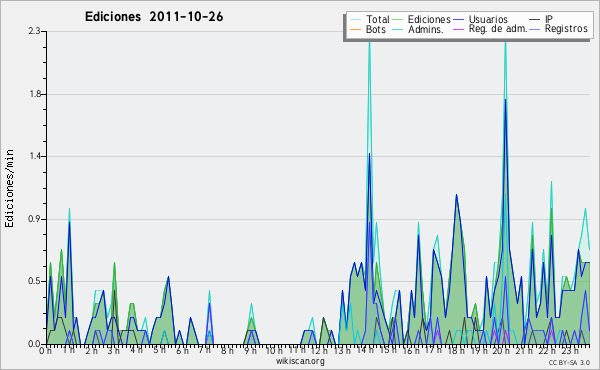Click the 1.4 y-axis tick value
The image size is (600, 370).
tap(34, 156)
